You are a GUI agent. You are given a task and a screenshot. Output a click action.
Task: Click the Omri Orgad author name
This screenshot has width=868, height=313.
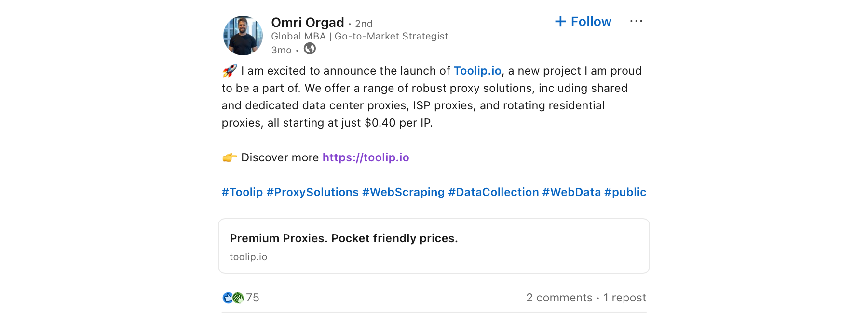pos(308,23)
